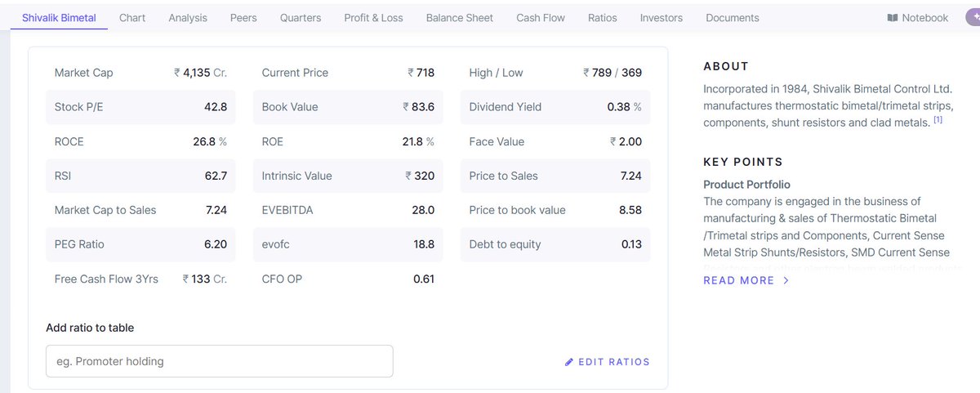Open the Quarters section tab
Image resolution: width=980 pixels, height=393 pixels.
(301, 18)
